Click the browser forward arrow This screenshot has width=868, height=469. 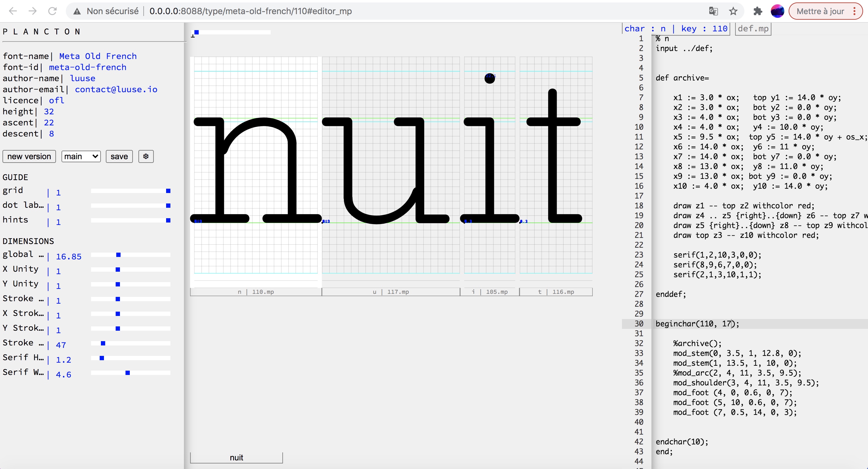tap(33, 11)
